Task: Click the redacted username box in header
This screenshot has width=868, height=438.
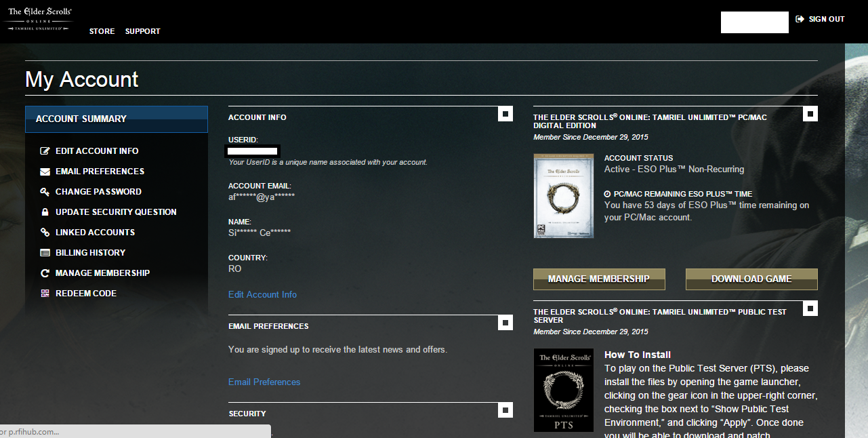Action: [755, 22]
